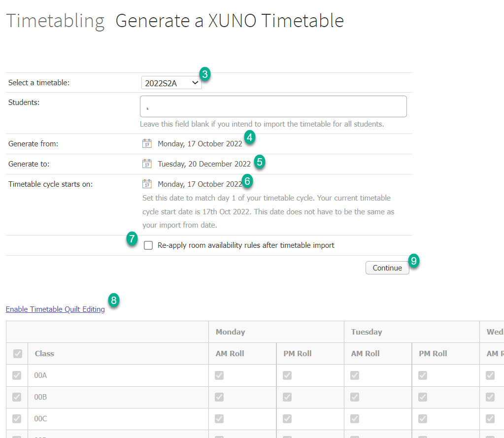504x438 pixels.
Task: Toggle the select-all checkbox above the Class column
Action: [18, 353]
